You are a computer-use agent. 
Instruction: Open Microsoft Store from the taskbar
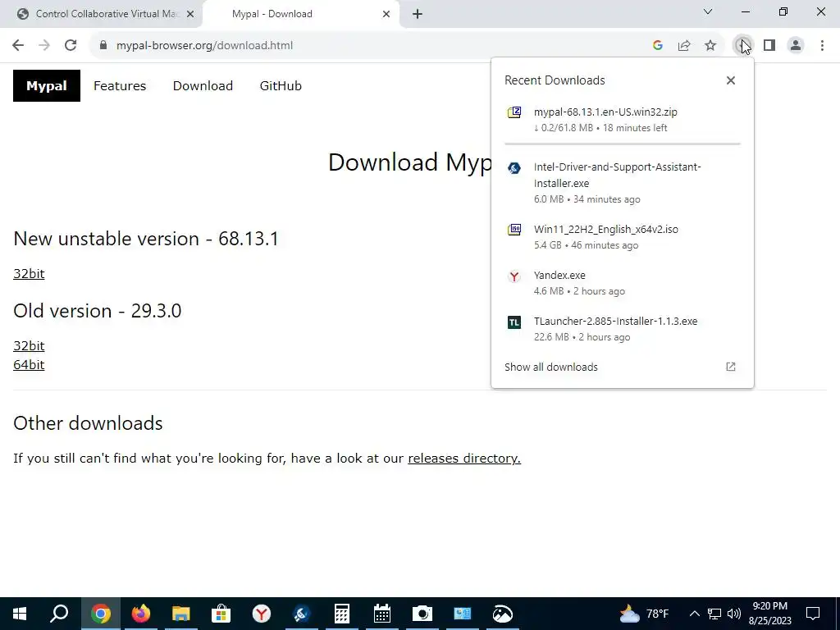(221, 614)
